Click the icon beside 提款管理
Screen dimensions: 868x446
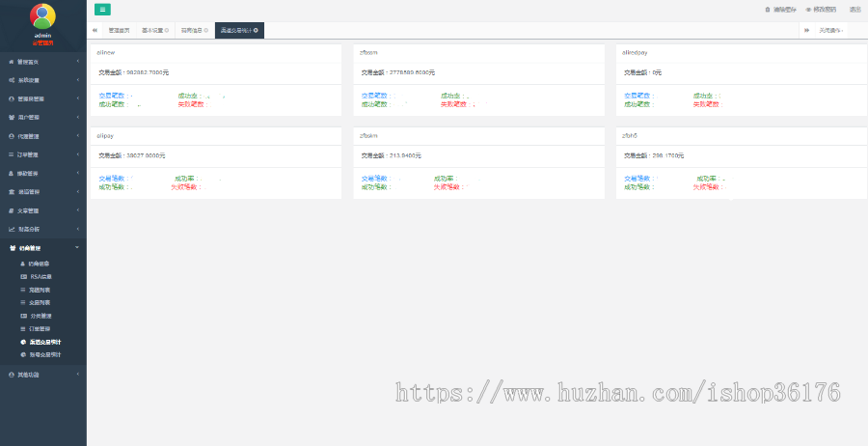pyautogui.click(x=11, y=174)
